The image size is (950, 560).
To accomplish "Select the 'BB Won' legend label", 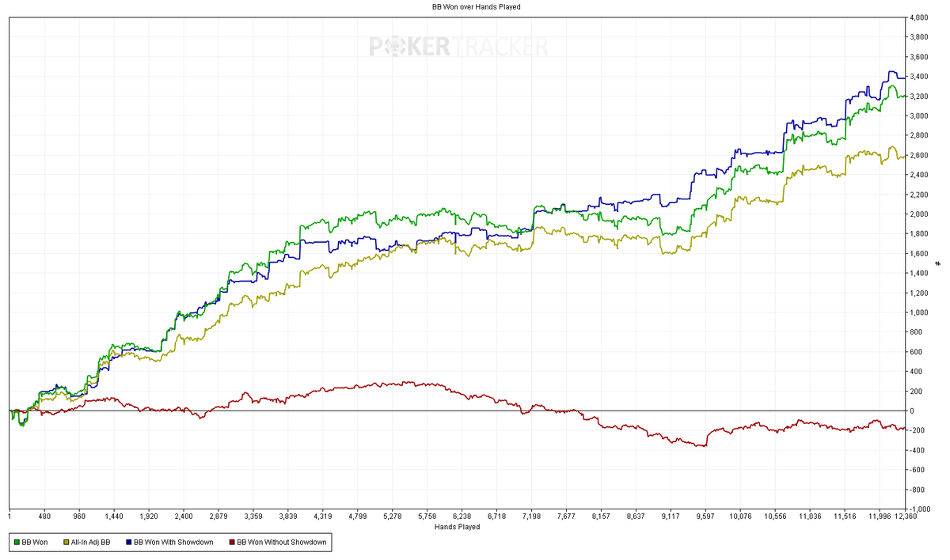I will 35,543.
